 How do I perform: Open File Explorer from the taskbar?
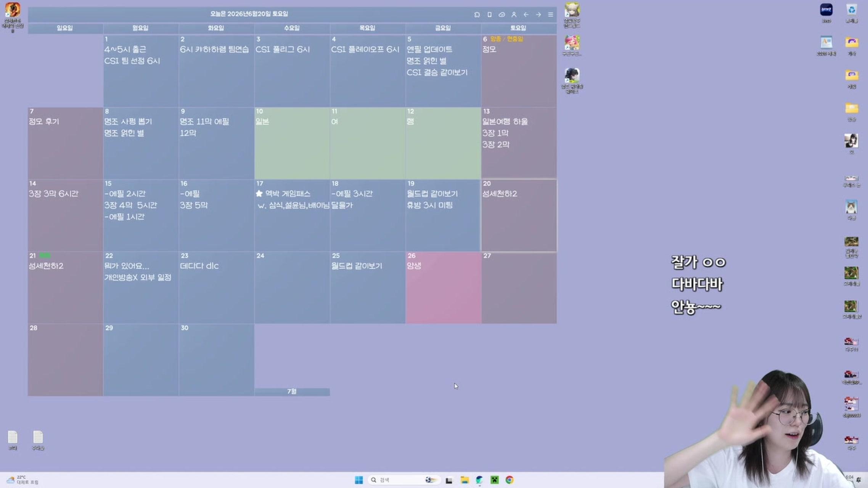click(x=465, y=480)
